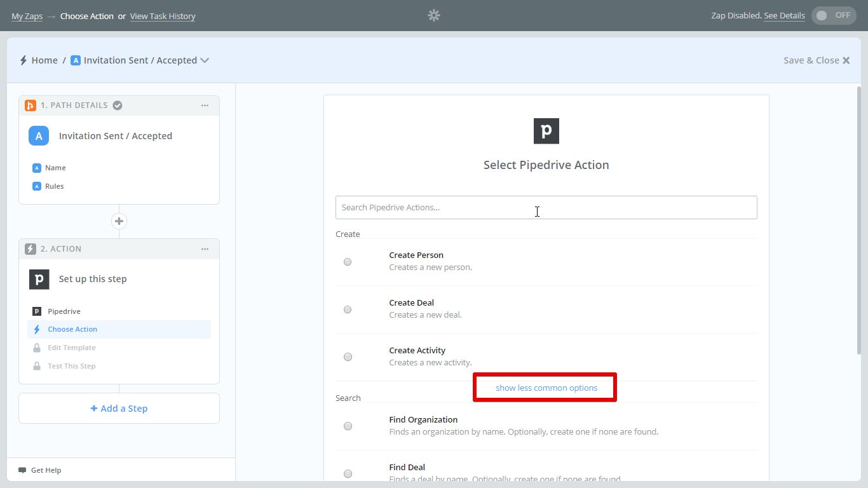Select Pipedrive in the action step list
Image resolution: width=868 pixels, height=488 pixels.
tap(64, 311)
